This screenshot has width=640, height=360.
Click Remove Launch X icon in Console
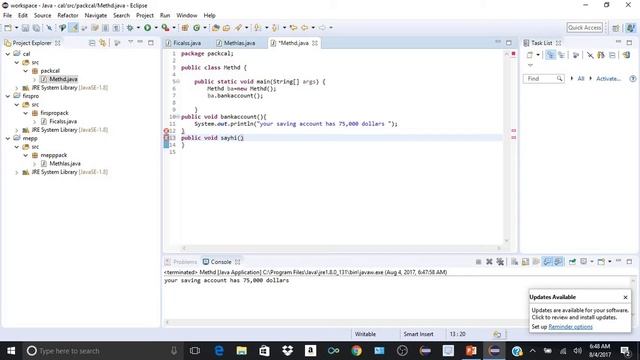point(489,262)
